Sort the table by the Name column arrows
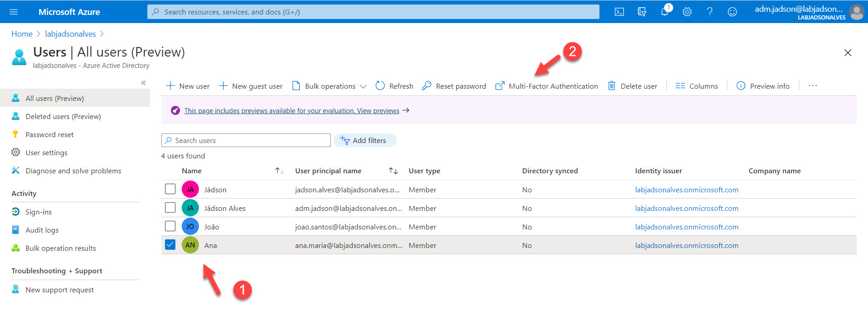This screenshot has width=868, height=319. point(279,171)
